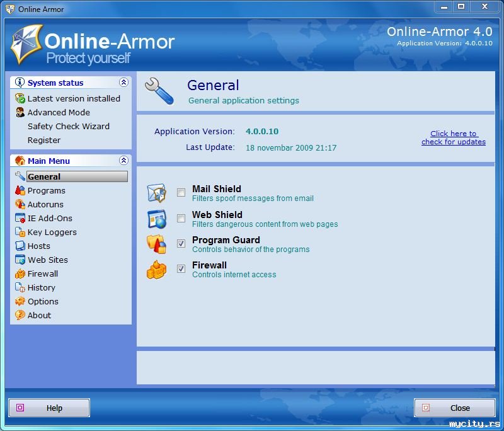
Task: Click the Online-Armor shield logo
Action: 26,44
